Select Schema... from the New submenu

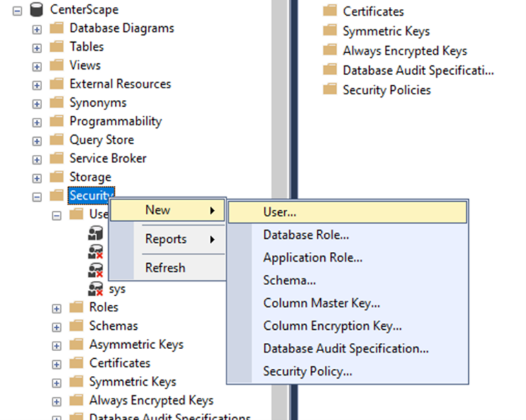(289, 280)
